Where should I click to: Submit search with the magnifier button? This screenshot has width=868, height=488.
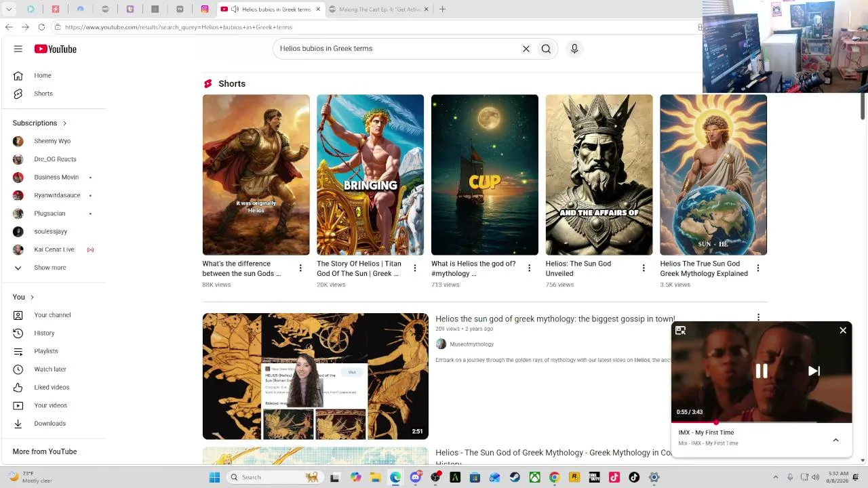point(546,49)
